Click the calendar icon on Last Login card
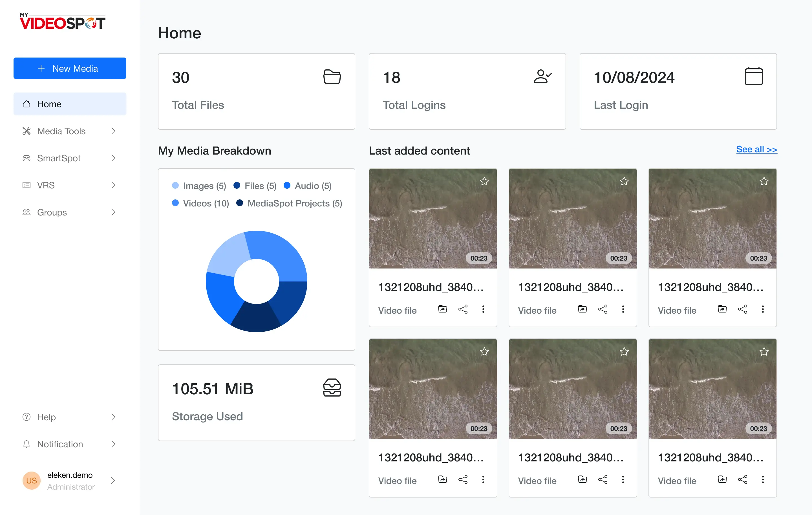The image size is (812, 515). (x=753, y=76)
